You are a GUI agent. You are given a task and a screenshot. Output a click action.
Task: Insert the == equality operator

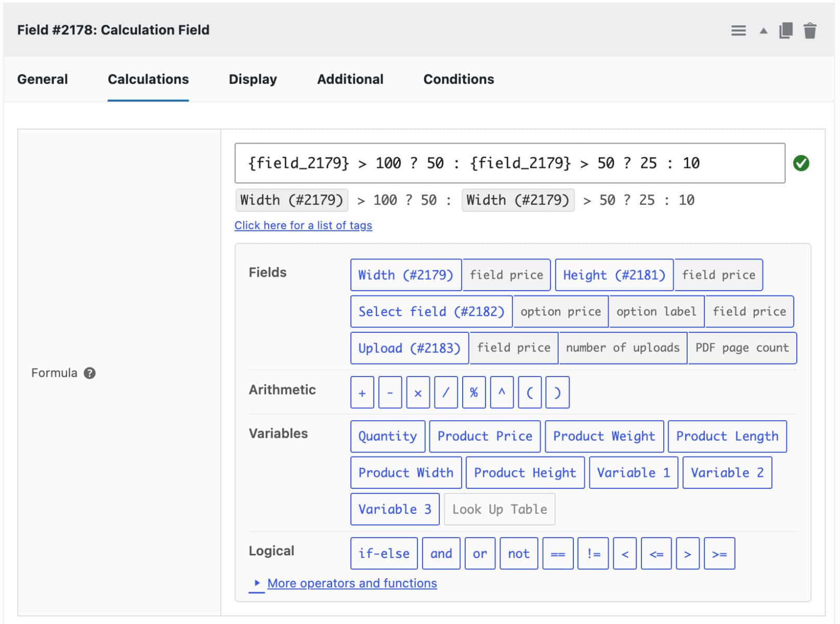tap(558, 553)
